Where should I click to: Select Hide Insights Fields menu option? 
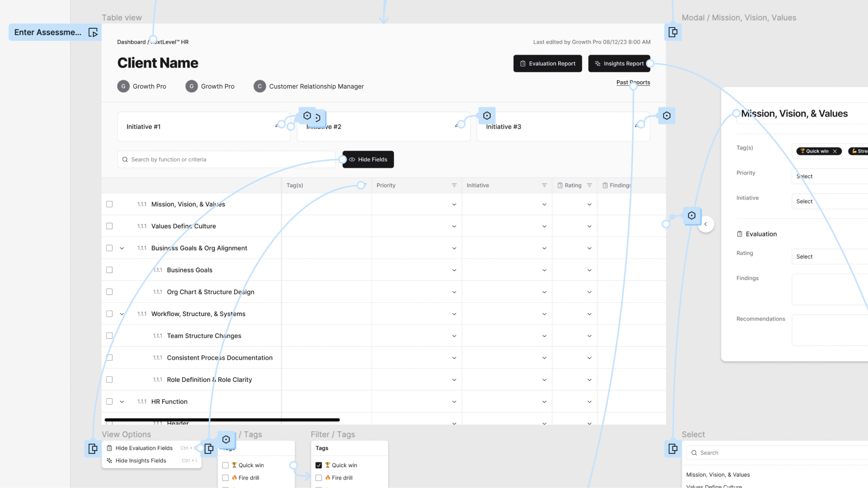click(140, 461)
